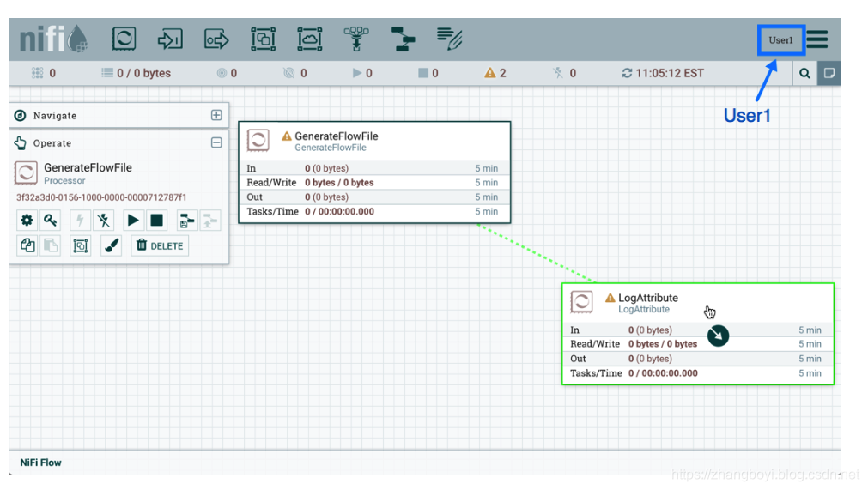The image size is (868, 490).
Task: Open the global hamburger menu
Action: pos(817,39)
